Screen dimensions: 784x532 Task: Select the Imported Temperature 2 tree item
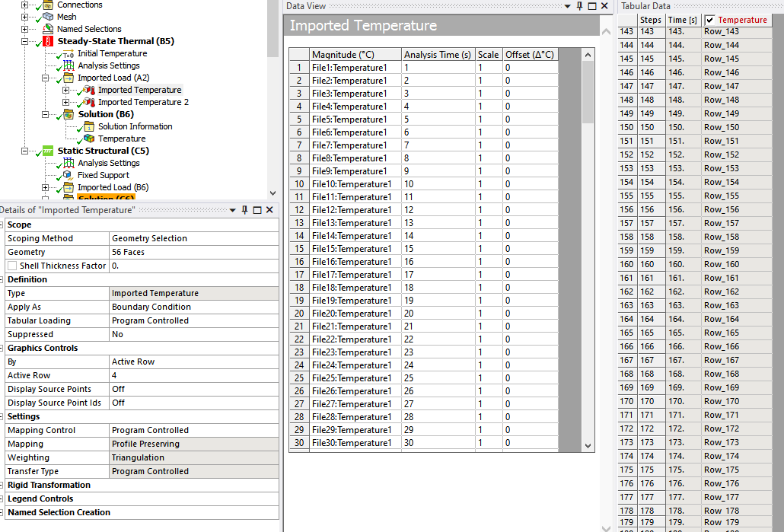pyautogui.click(x=143, y=102)
